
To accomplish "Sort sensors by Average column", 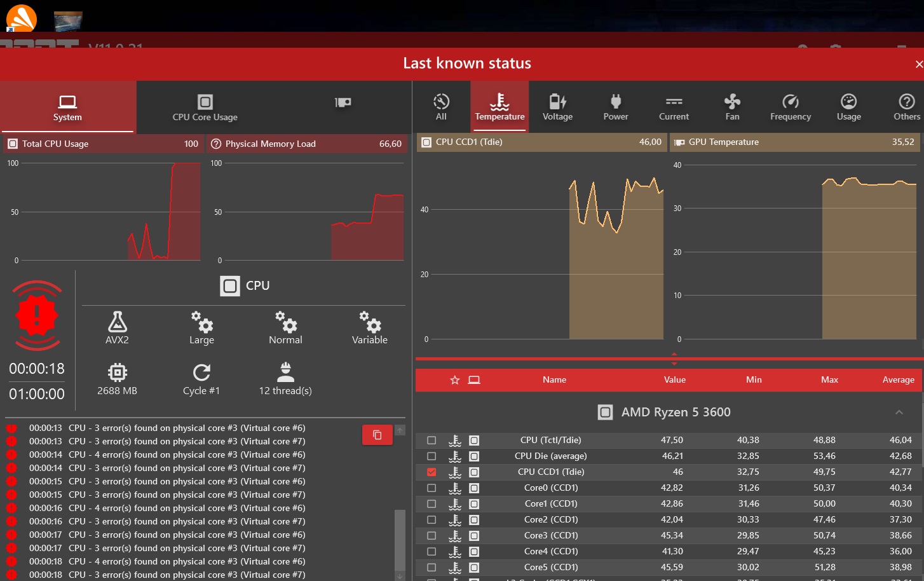I will [x=898, y=380].
